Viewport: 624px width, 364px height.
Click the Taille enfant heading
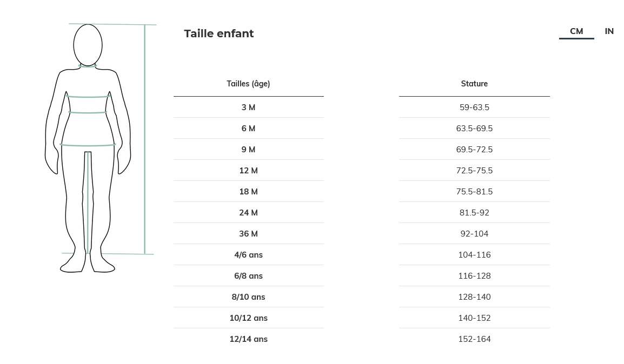point(218,33)
